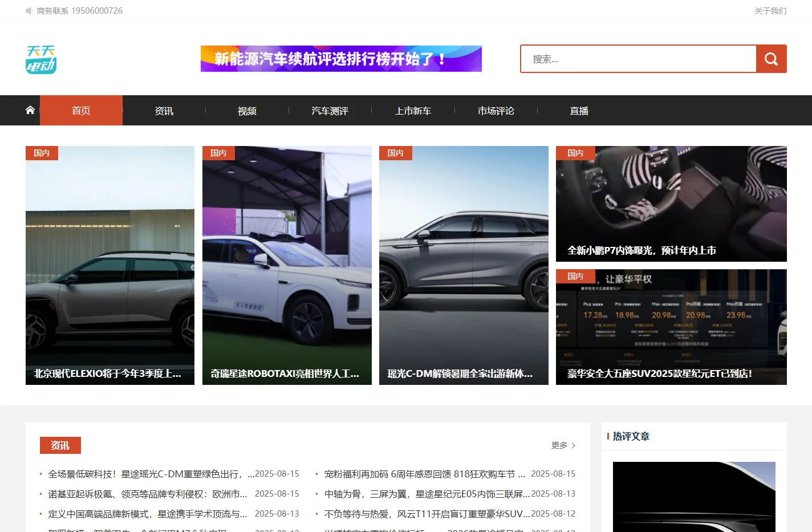812x532 pixels.
Task: Open the 资讯 navigation menu item
Action: pyautogui.click(x=164, y=111)
